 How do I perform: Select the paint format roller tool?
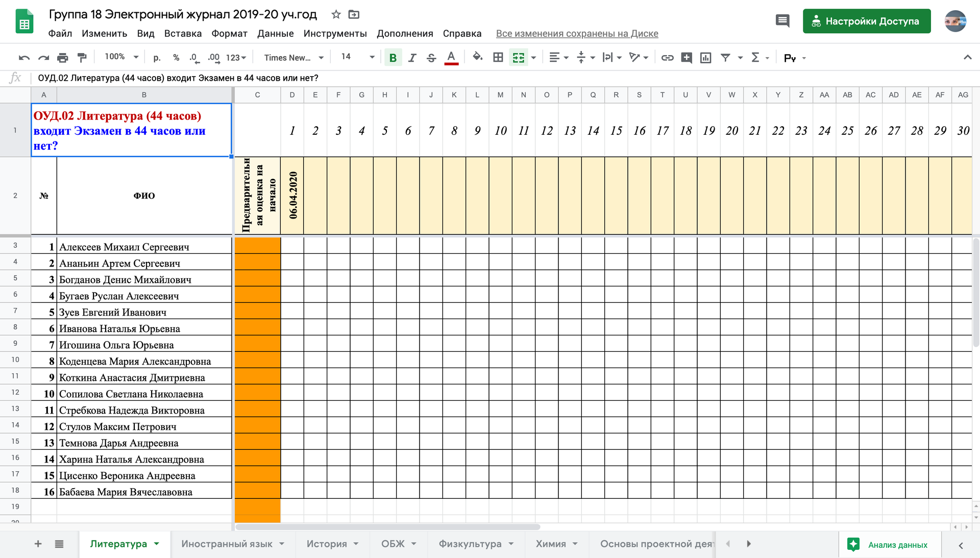click(82, 58)
